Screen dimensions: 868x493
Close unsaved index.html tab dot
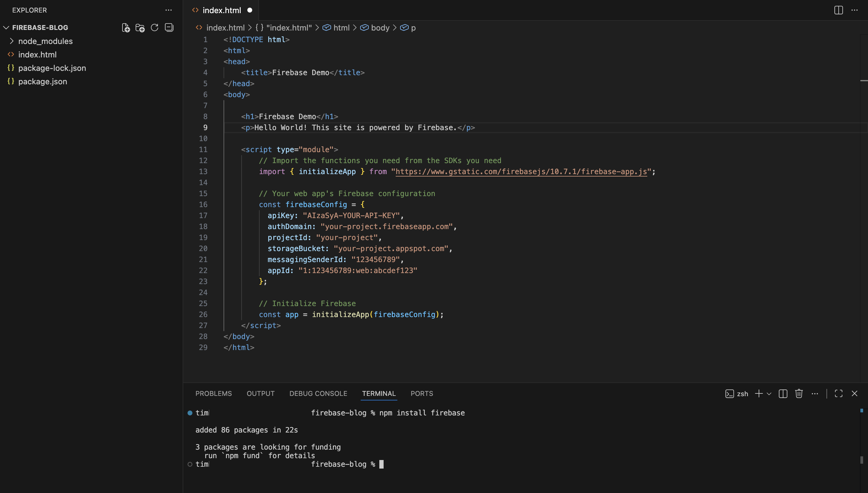(x=250, y=10)
